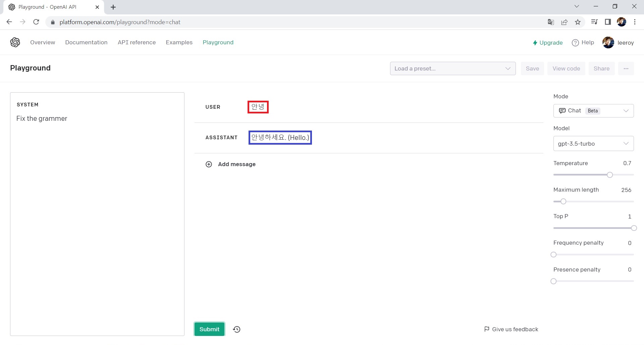This screenshot has width=644, height=345.
Task: Click the ASSISTANT message 안녕하세요. (Hello.)
Action: pos(280,138)
